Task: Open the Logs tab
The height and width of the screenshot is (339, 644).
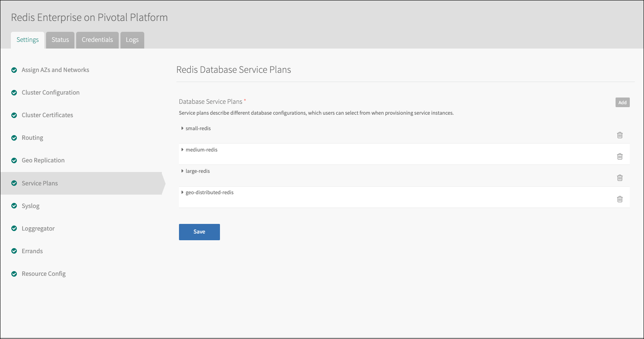Action: pyautogui.click(x=132, y=40)
